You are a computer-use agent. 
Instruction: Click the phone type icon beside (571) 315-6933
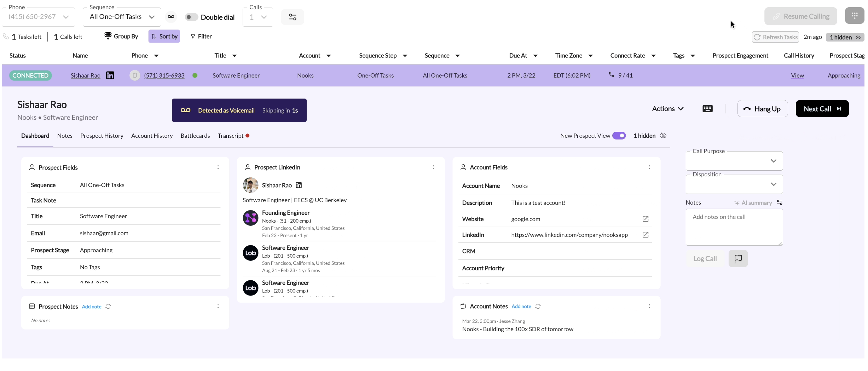[x=135, y=75]
